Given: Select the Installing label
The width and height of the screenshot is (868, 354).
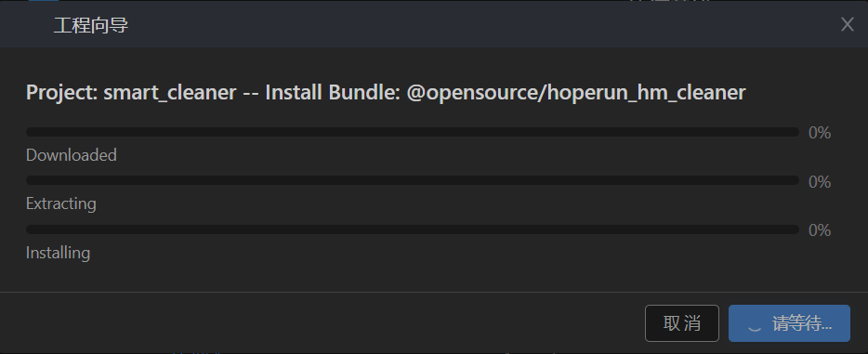Looking at the screenshot, I should pyautogui.click(x=59, y=253).
